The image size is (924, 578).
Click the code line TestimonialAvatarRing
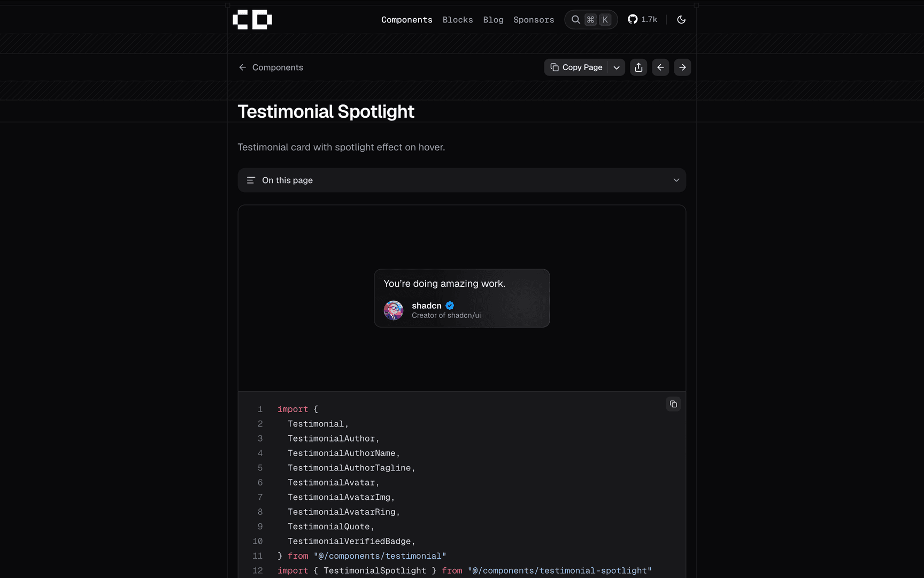click(x=344, y=512)
